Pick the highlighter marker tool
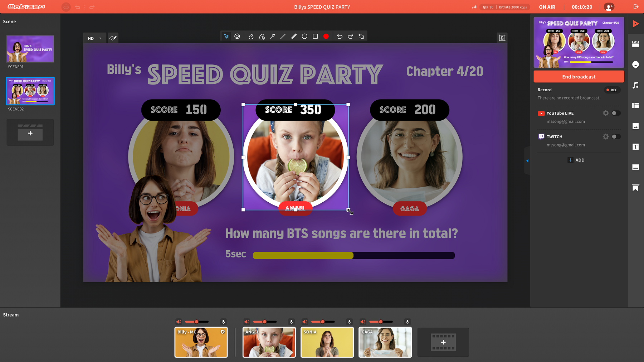The width and height of the screenshot is (644, 362). tap(294, 37)
